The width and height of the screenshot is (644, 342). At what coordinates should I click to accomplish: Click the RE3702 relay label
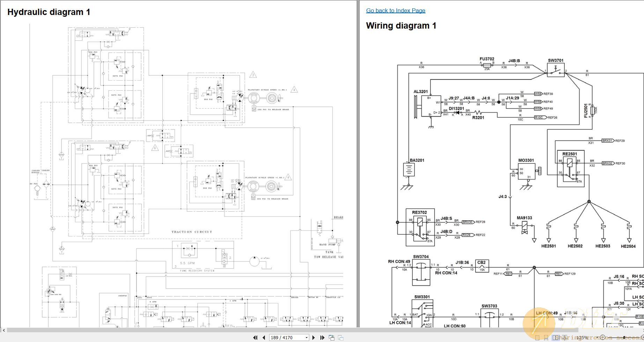point(419,212)
